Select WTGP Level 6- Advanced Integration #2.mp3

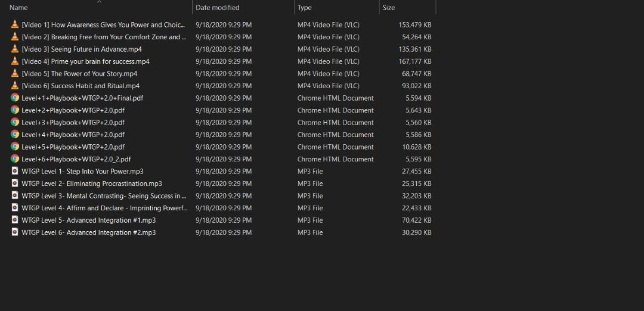(x=89, y=232)
